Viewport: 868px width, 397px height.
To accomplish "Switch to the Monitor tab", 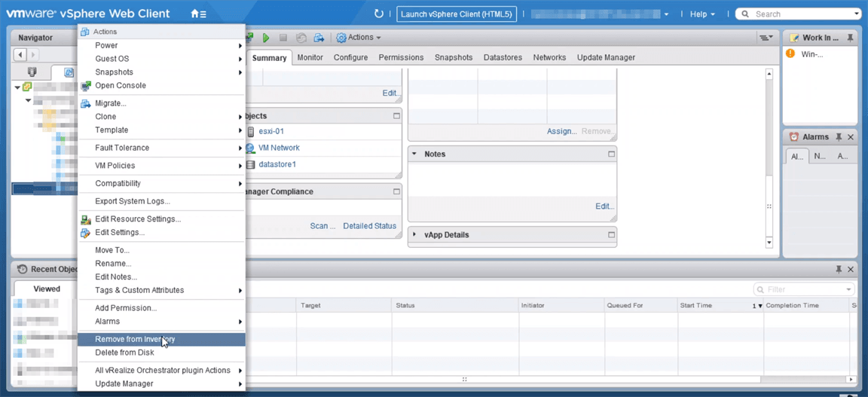I will pyautogui.click(x=310, y=57).
